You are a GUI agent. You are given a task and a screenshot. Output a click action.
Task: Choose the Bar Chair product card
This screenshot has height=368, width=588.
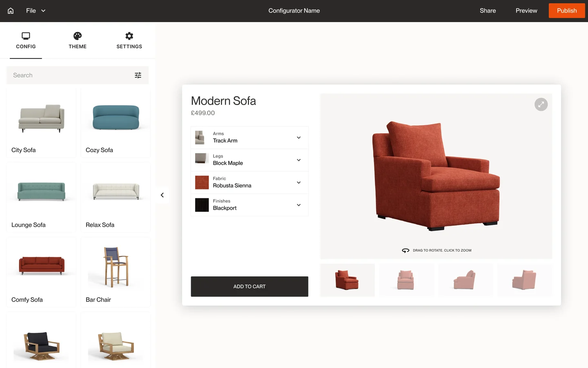point(116,272)
